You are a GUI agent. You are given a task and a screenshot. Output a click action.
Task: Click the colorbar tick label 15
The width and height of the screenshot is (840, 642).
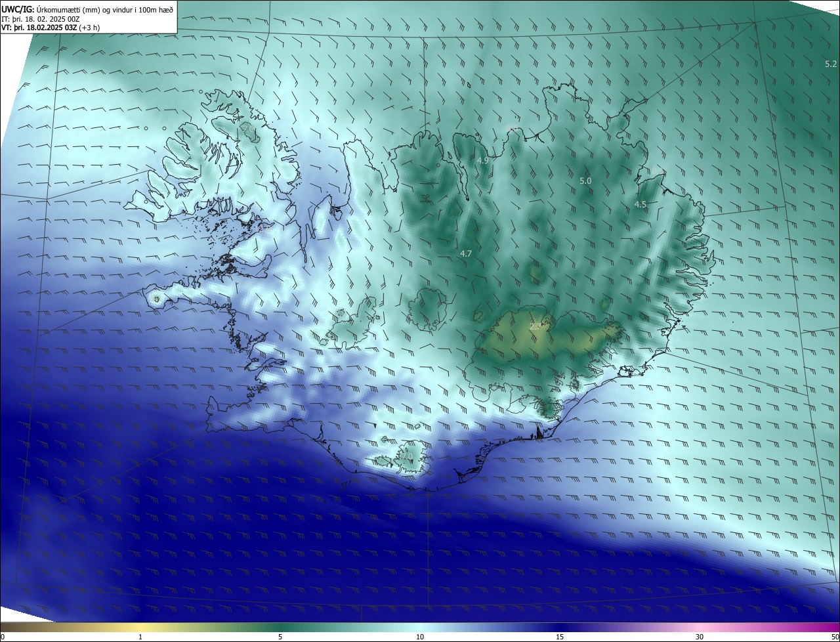(560, 637)
